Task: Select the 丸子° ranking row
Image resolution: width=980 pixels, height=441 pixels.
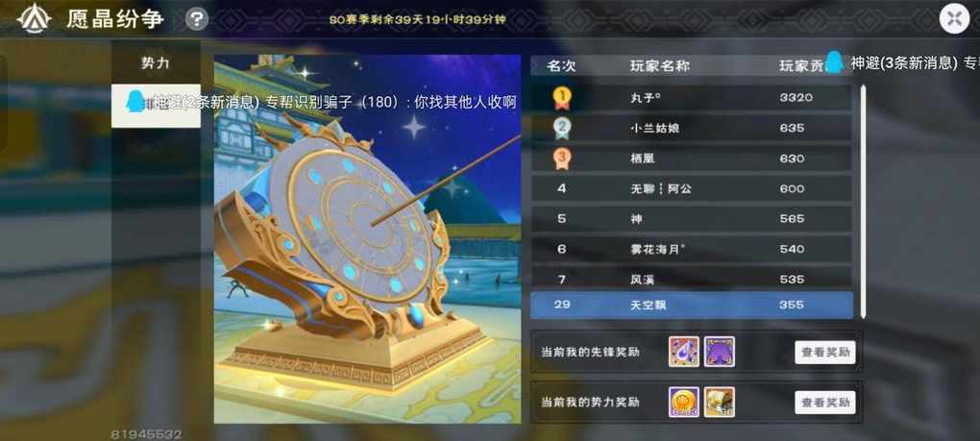Action: pyautogui.click(x=691, y=97)
